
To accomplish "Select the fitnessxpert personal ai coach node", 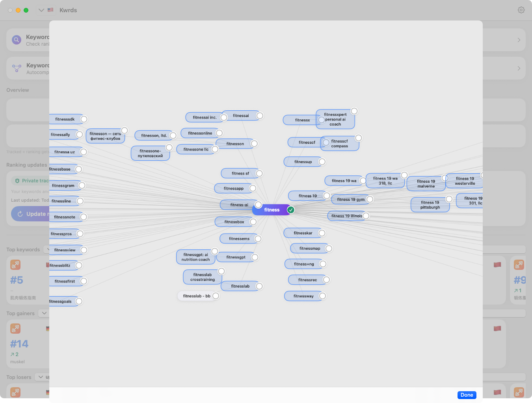I will 335,119.
